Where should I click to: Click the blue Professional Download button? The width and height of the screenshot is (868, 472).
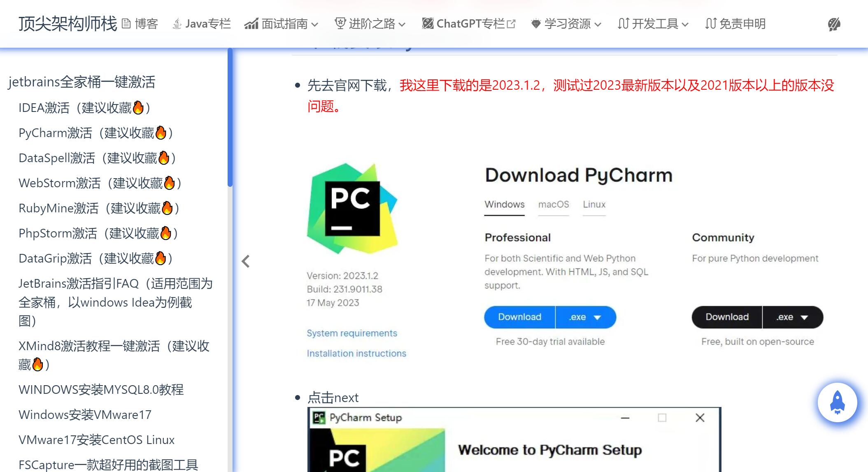click(x=520, y=317)
